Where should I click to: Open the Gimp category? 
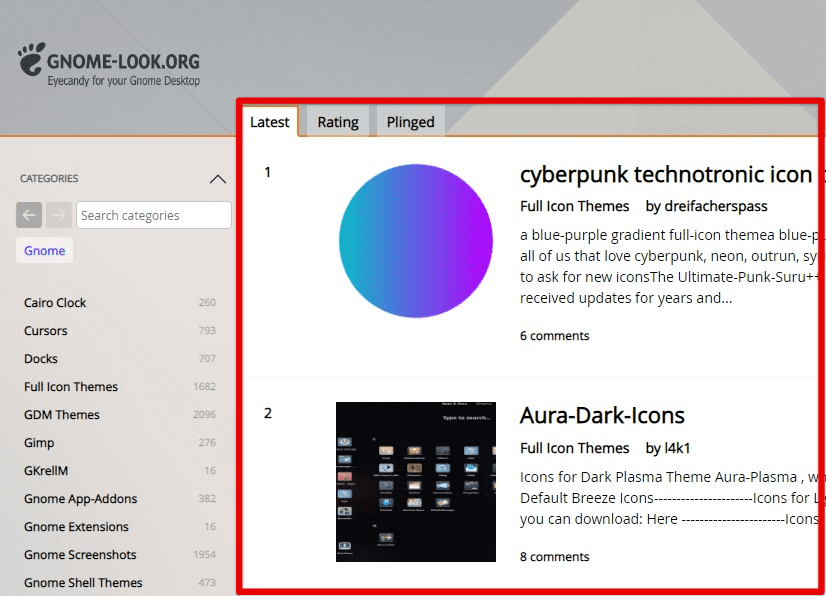pyautogui.click(x=39, y=443)
